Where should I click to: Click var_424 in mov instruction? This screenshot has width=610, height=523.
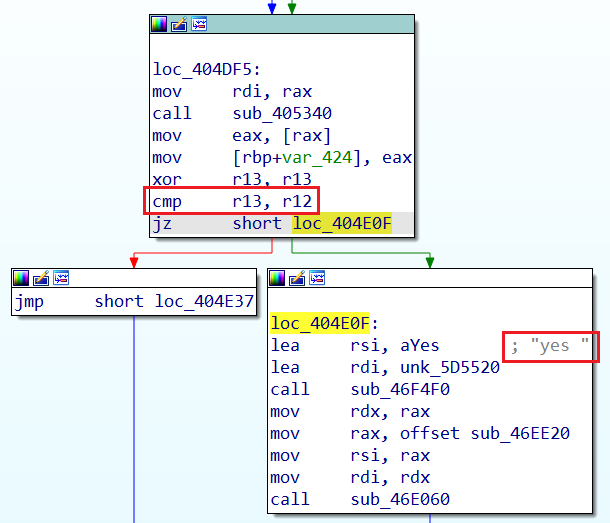click(317, 158)
